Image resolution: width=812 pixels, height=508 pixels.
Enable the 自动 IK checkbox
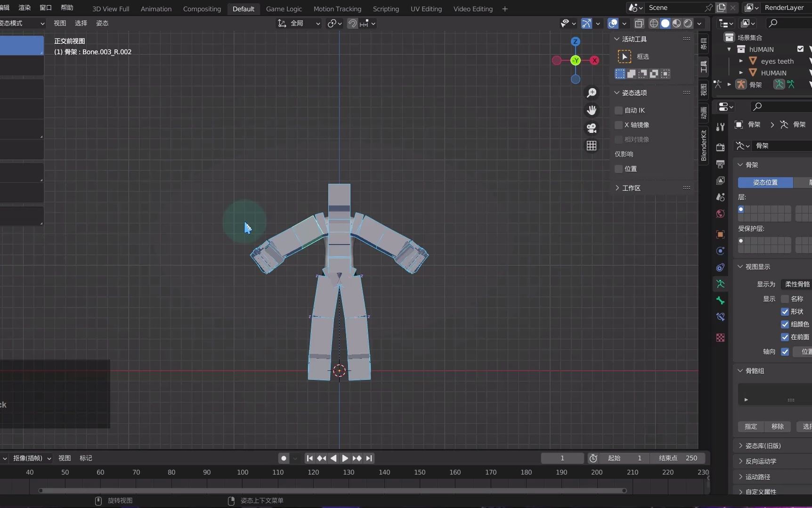618,110
